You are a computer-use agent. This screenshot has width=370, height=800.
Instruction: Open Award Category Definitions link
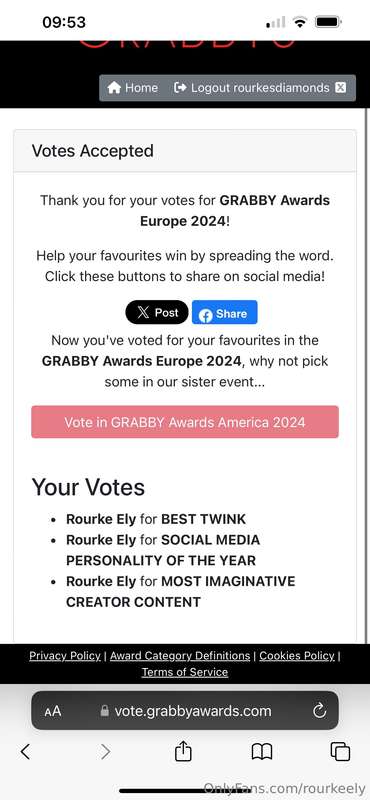(x=180, y=656)
